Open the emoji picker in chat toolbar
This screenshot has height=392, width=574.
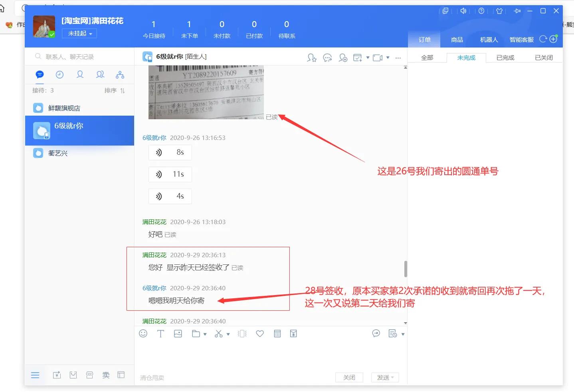point(143,333)
